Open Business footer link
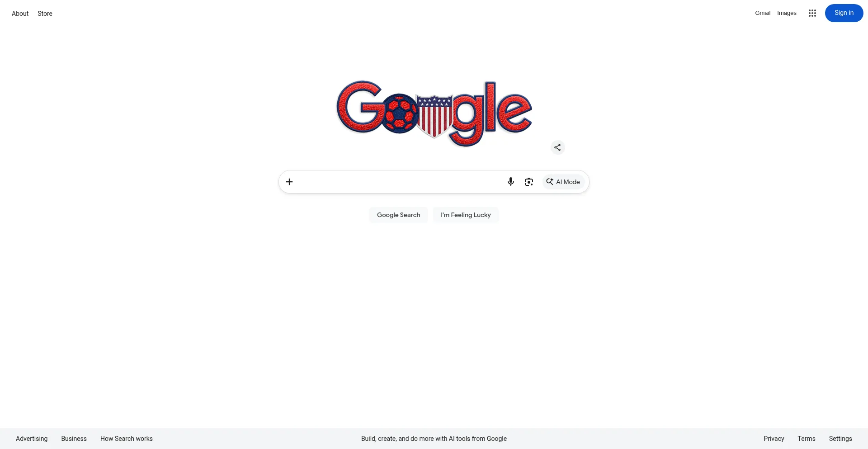The width and height of the screenshot is (868, 449). [x=74, y=439]
